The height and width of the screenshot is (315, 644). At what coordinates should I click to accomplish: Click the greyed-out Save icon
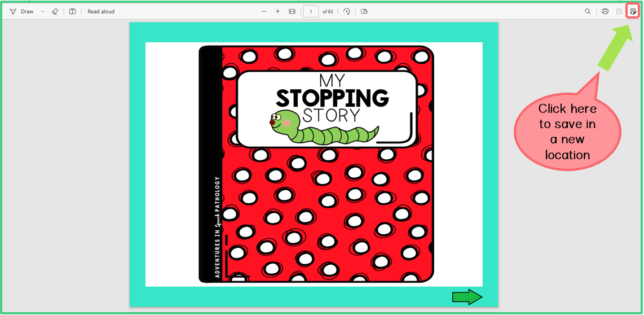[619, 11]
